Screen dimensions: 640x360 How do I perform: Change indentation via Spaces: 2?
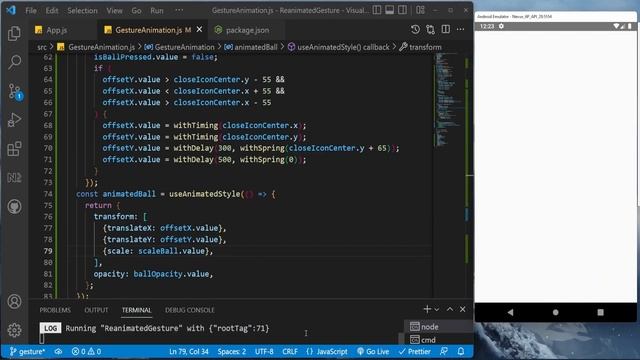coord(231,351)
